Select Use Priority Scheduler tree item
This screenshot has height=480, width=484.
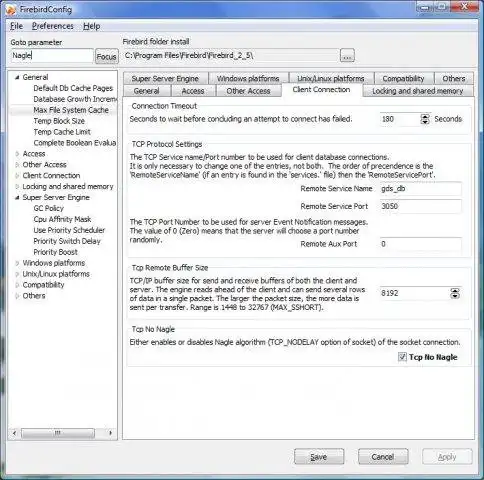(x=69, y=230)
